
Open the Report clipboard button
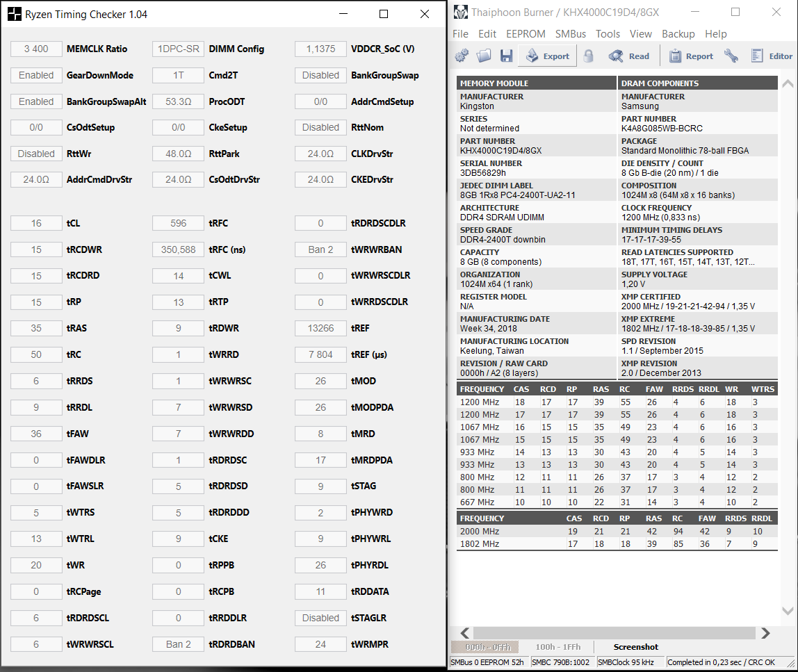point(691,56)
